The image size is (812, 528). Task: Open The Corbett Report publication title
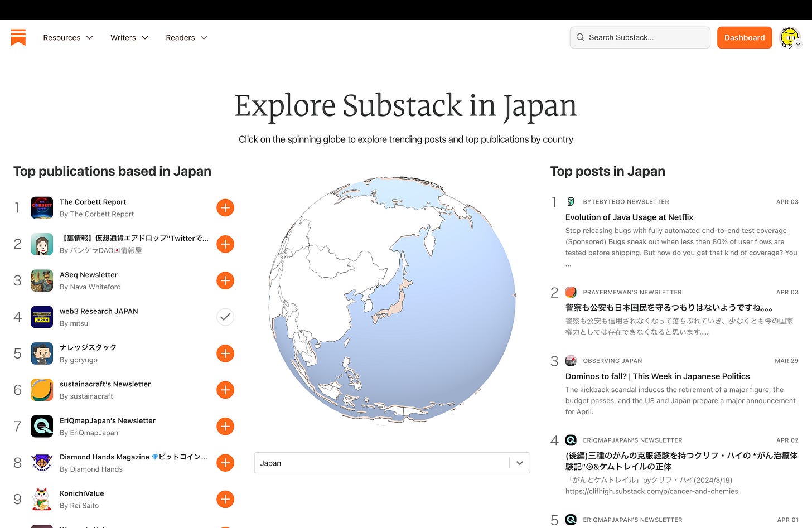pos(93,202)
